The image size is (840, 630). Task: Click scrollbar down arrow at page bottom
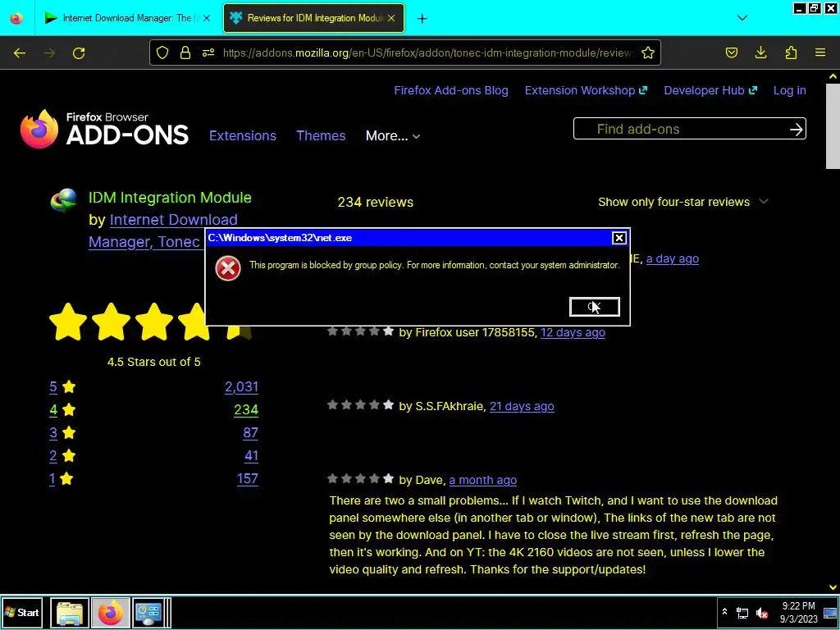[833, 587]
